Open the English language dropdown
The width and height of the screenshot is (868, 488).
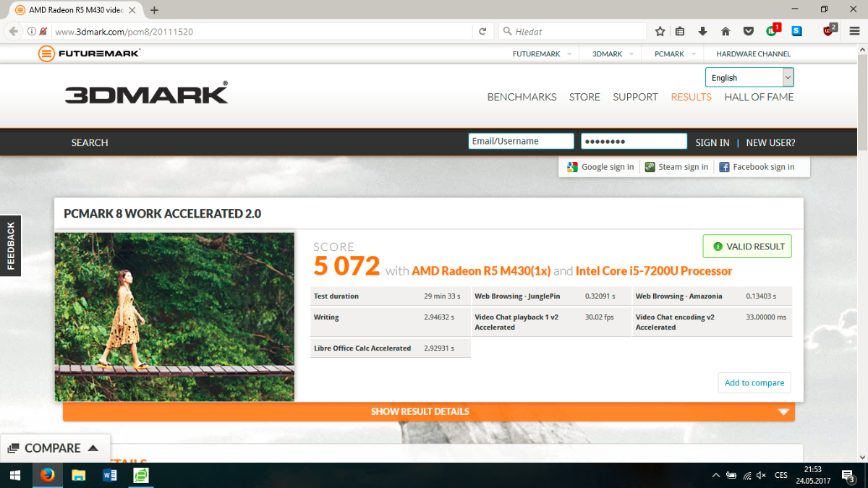pos(749,77)
